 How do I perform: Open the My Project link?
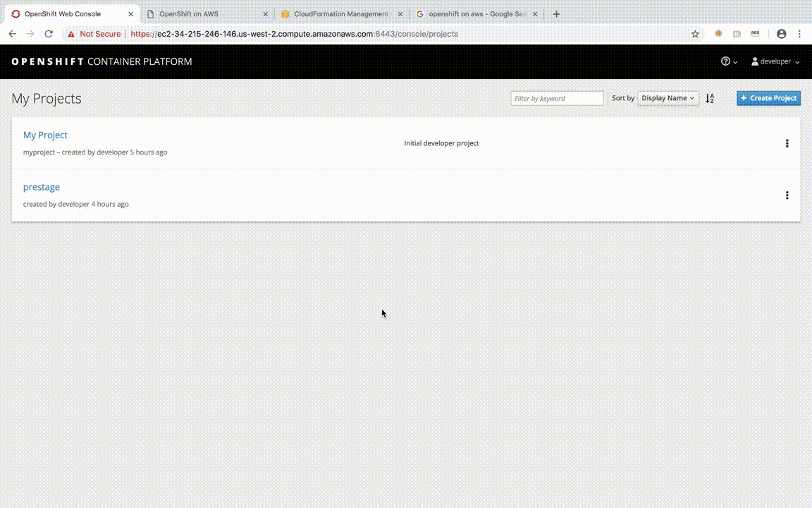pos(45,135)
